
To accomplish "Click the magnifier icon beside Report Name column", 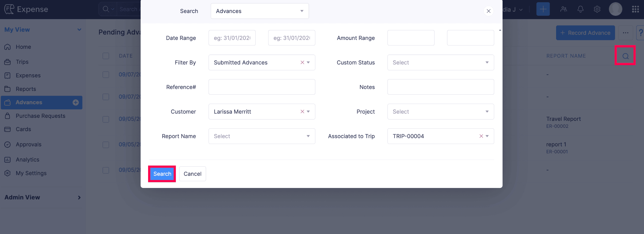I will point(625,56).
